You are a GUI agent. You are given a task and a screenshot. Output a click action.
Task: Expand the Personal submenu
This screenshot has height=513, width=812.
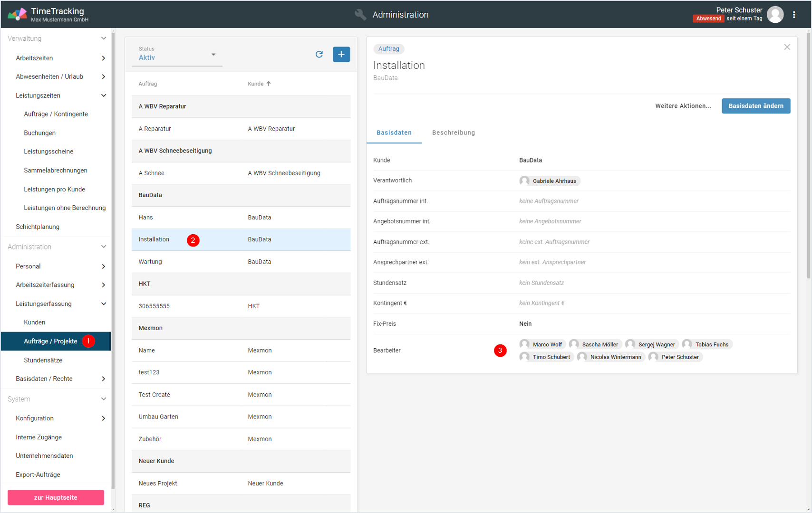coord(103,266)
